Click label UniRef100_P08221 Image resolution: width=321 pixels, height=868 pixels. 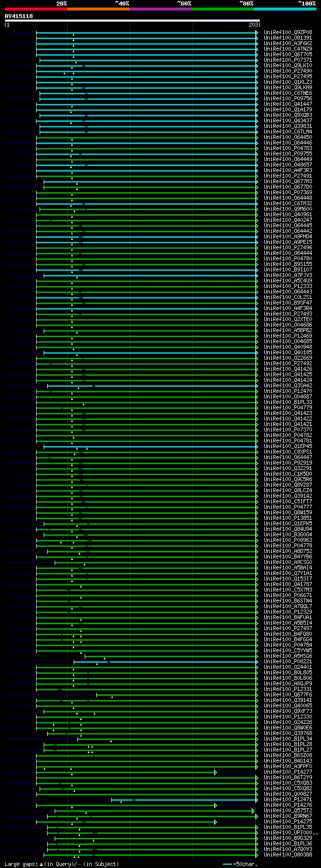(x=288, y=661)
